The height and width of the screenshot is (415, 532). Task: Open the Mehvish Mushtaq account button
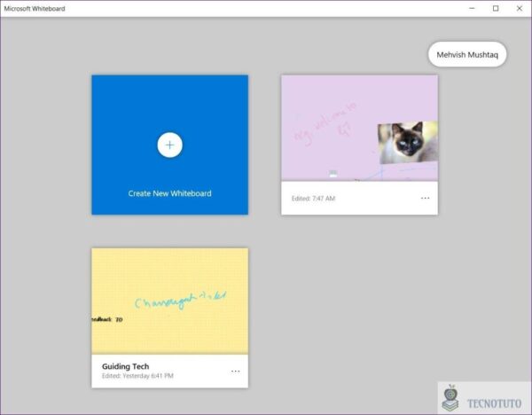pos(467,54)
